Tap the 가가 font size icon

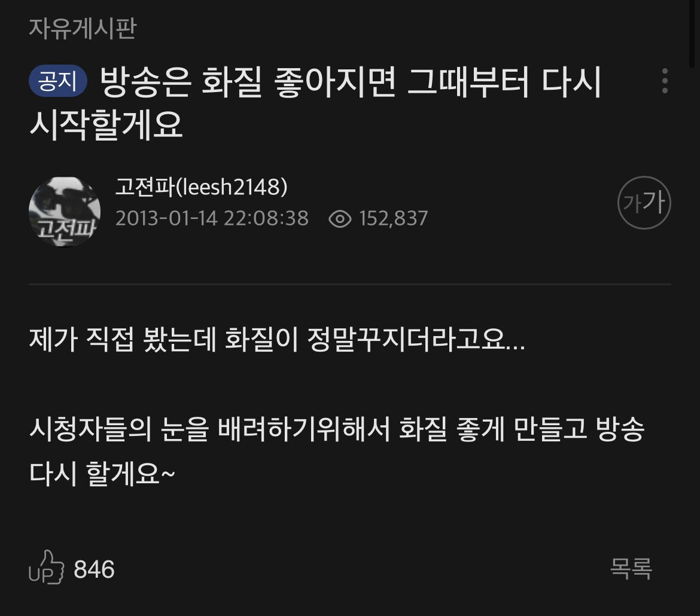(x=644, y=203)
